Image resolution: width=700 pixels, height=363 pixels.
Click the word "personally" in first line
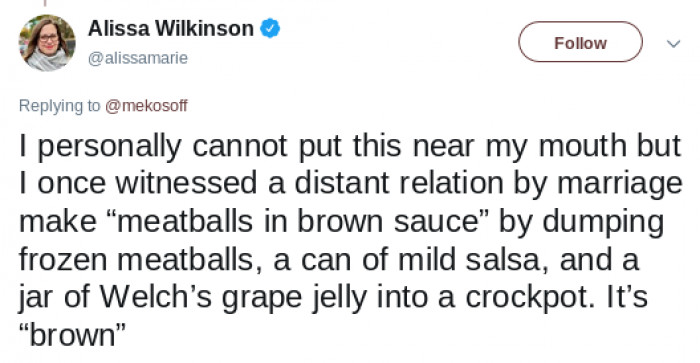109,147
